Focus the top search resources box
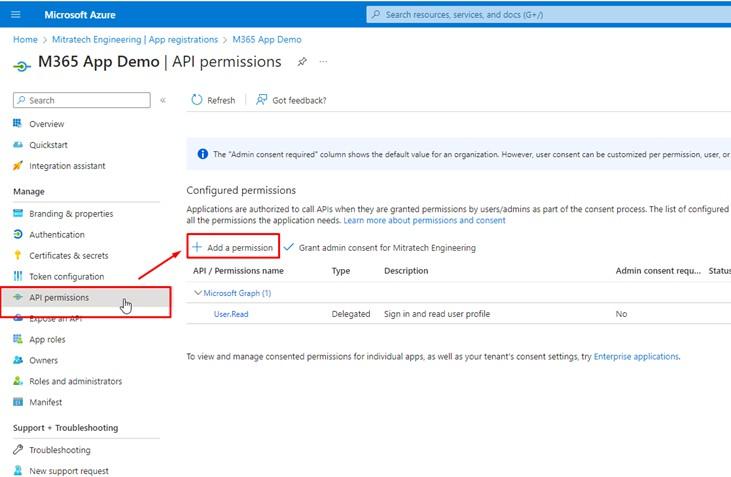 (548, 14)
